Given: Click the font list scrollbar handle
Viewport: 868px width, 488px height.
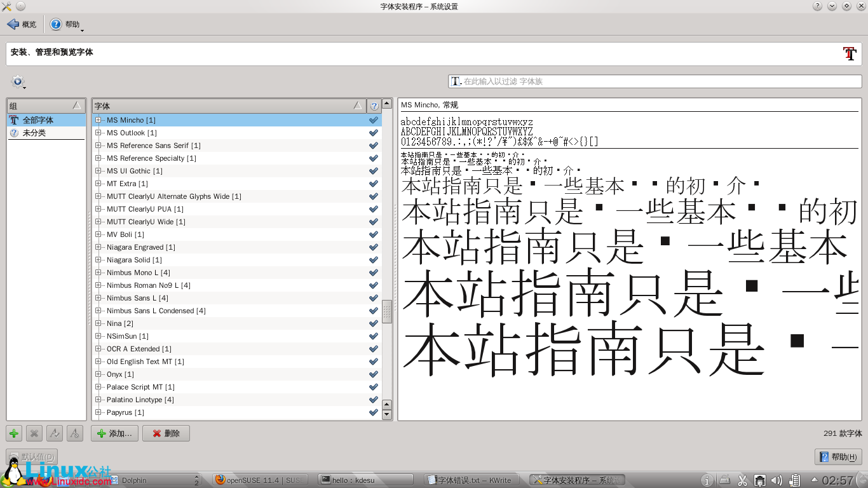Looking at the screenshot, I should tap(386, 311).
